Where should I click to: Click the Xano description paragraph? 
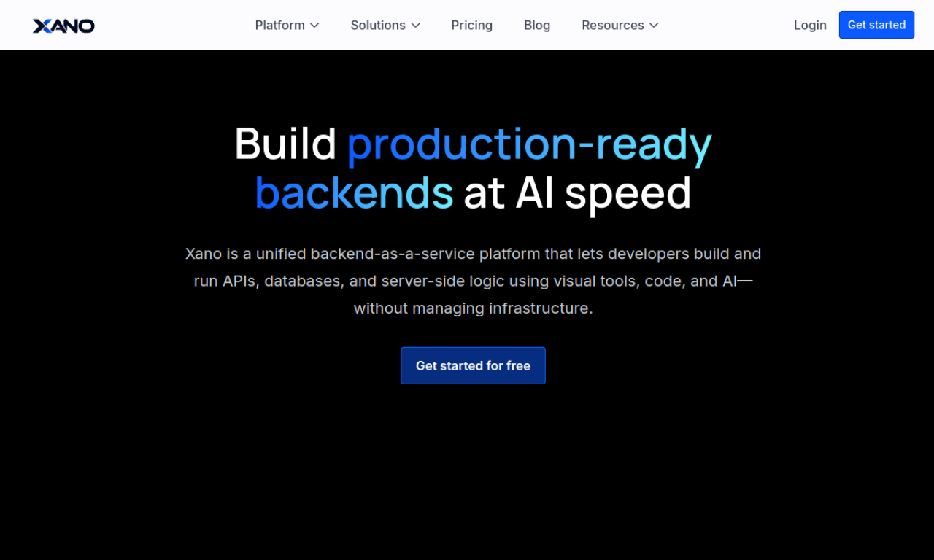[x=473, y=281]
